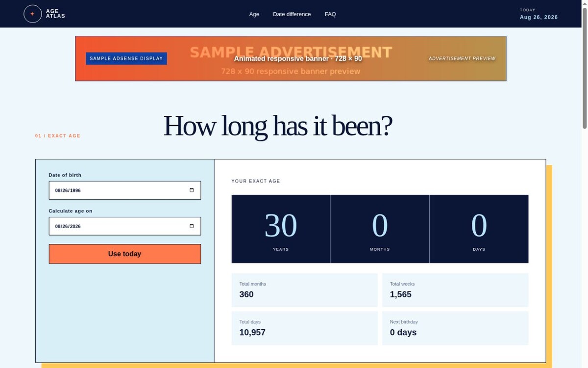Click the Advertisement Preview label

pos(462,58)
